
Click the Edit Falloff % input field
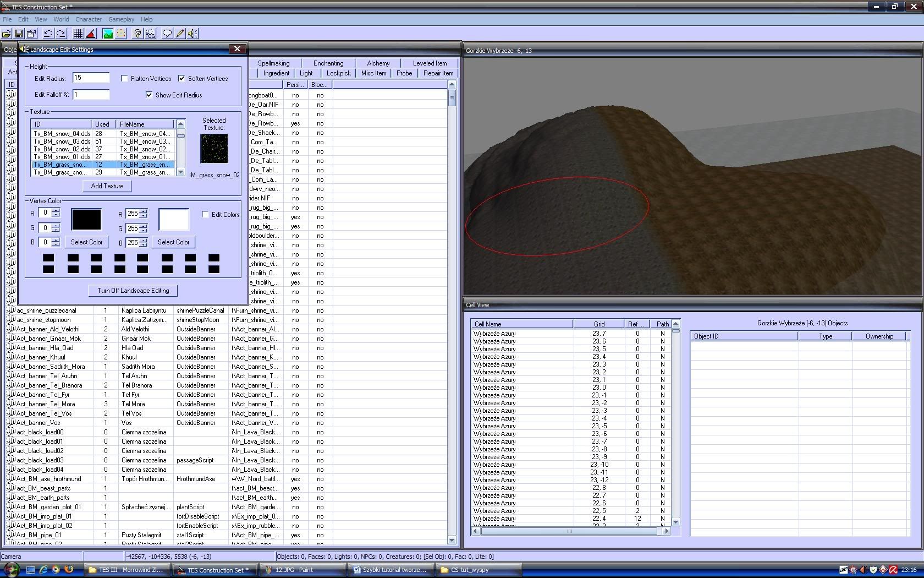click(x=91, y=95)
